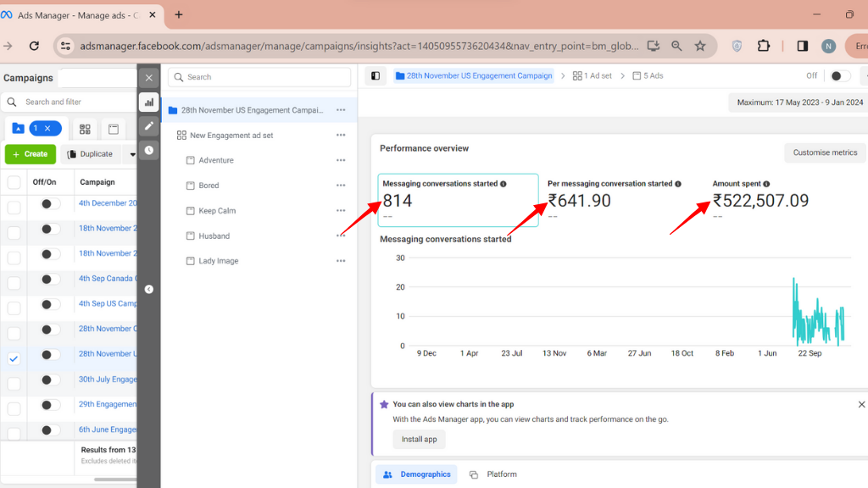Toggle 4th Sep Canada campaign switch

click(50, 280)
